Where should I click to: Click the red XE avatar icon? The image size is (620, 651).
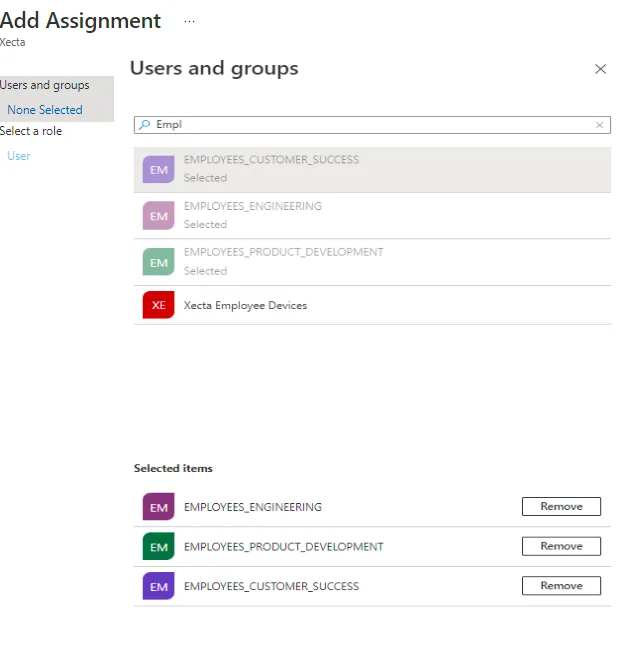(158, 305)
